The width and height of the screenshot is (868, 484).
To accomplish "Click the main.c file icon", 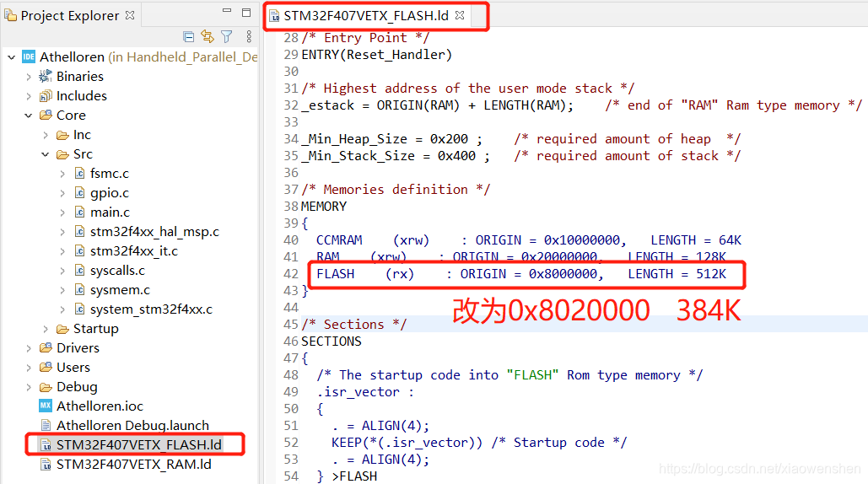I will coord(79,212).
